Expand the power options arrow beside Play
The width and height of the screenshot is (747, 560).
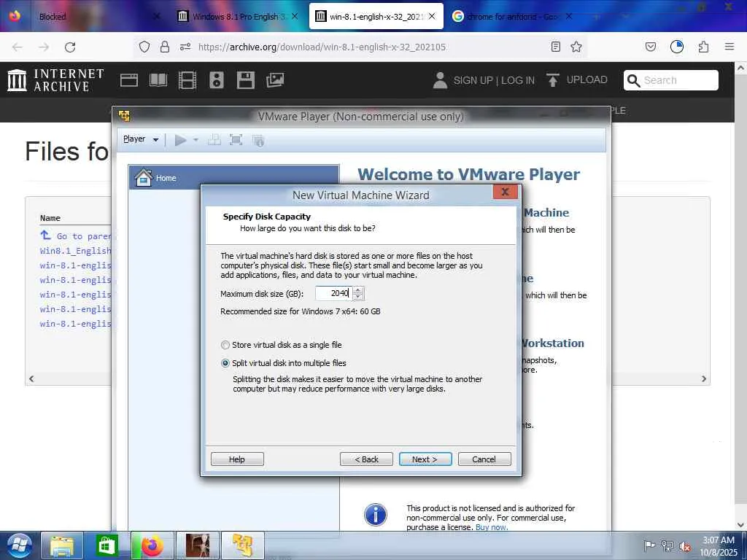(x=196, y=140)
